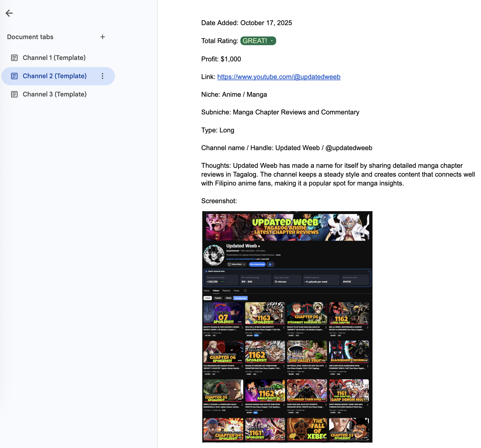Image resolution: width=481 pixels, height=448 pixels.
Task: Click the Profit: $1,000 line
Action: pos(221,59)
